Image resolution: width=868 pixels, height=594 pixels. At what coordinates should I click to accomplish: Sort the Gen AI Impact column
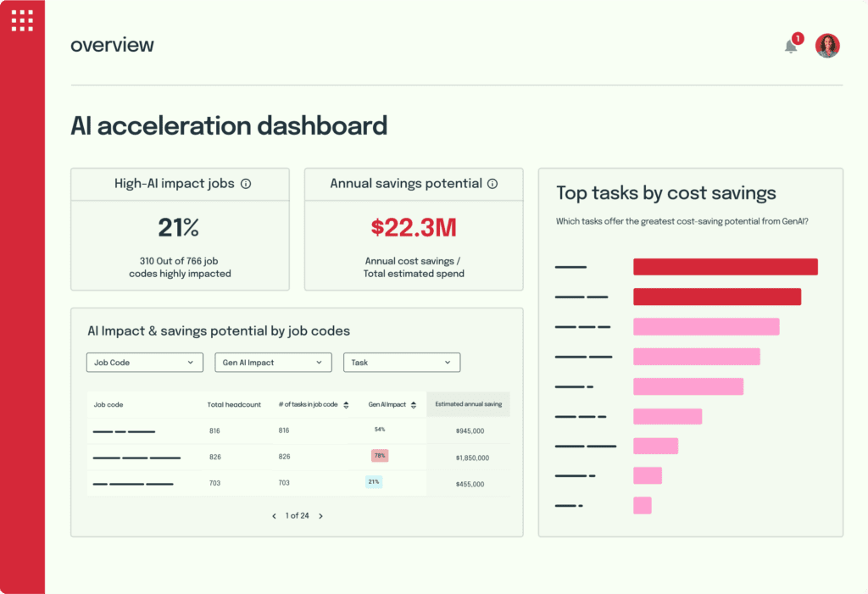point(414,405)
